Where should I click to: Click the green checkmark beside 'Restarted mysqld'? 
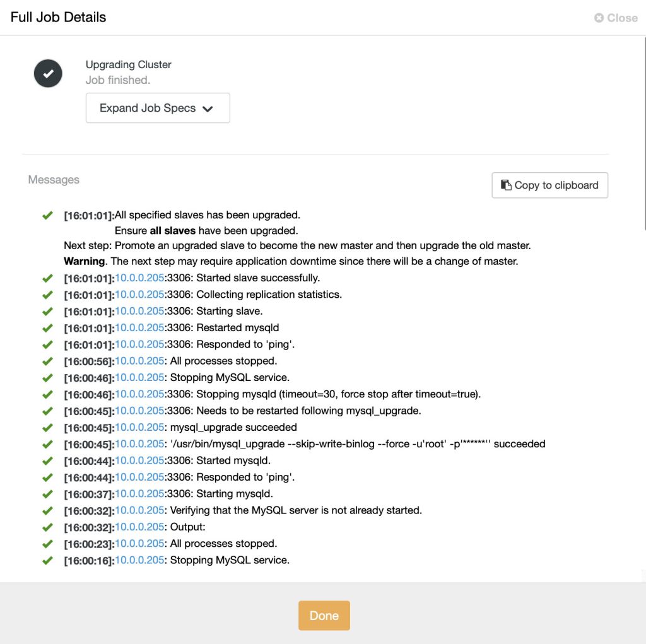pos(47,328)
